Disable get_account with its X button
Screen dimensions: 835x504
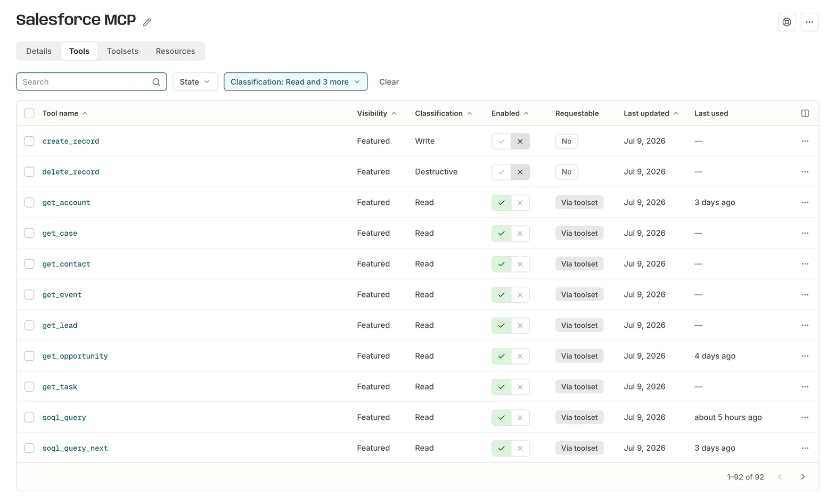[520, 203]
